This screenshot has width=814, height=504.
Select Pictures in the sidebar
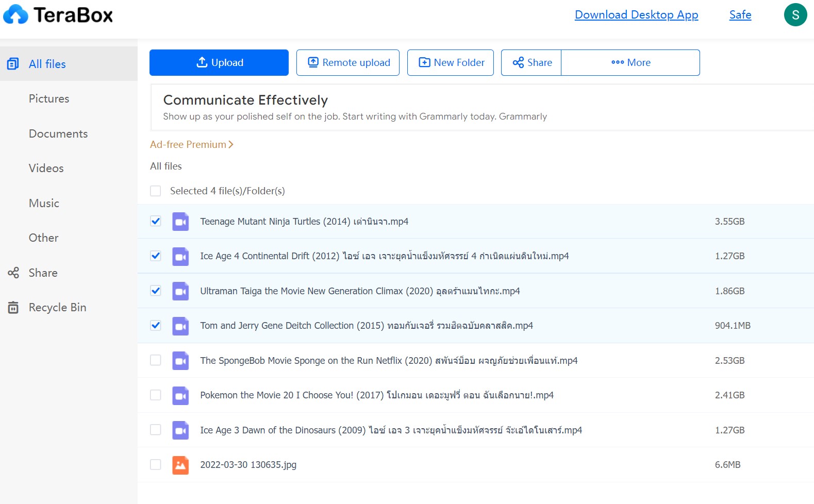pos(49,98)
